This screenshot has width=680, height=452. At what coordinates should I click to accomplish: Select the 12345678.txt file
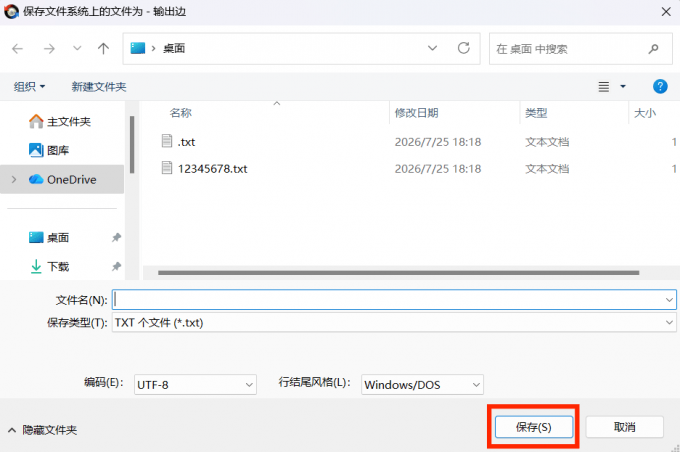point(212,169)
